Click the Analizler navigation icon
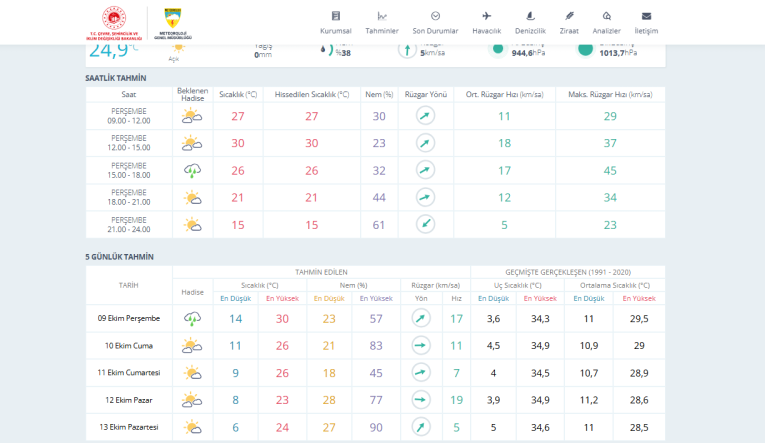The height and width of the screenshot is (443, 765). click(606, 22)
